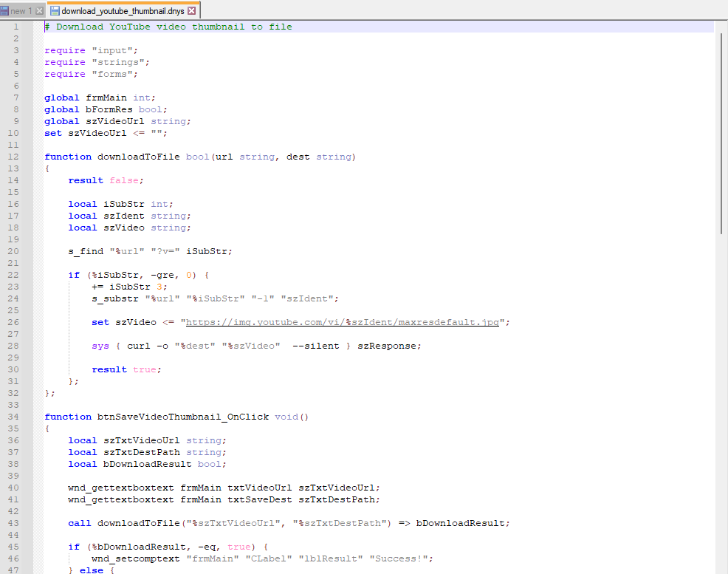This screenshot has height=574, width=728.
Task: Click 'local iSubStr int' declaration
Action: [120, 205]
